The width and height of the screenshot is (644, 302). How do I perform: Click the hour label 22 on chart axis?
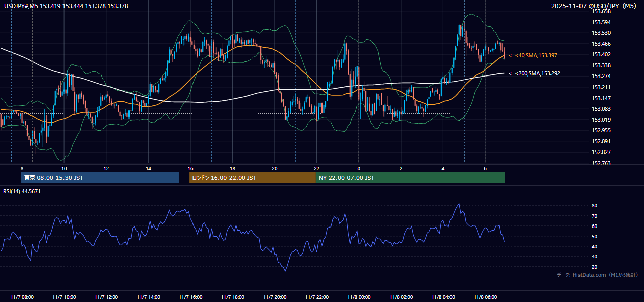pos(316,168)
